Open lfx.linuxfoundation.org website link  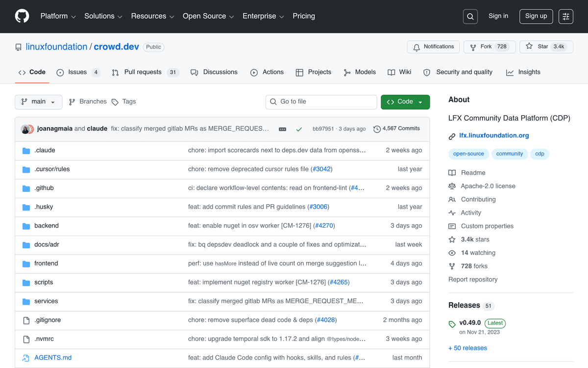tap(494, 136)
